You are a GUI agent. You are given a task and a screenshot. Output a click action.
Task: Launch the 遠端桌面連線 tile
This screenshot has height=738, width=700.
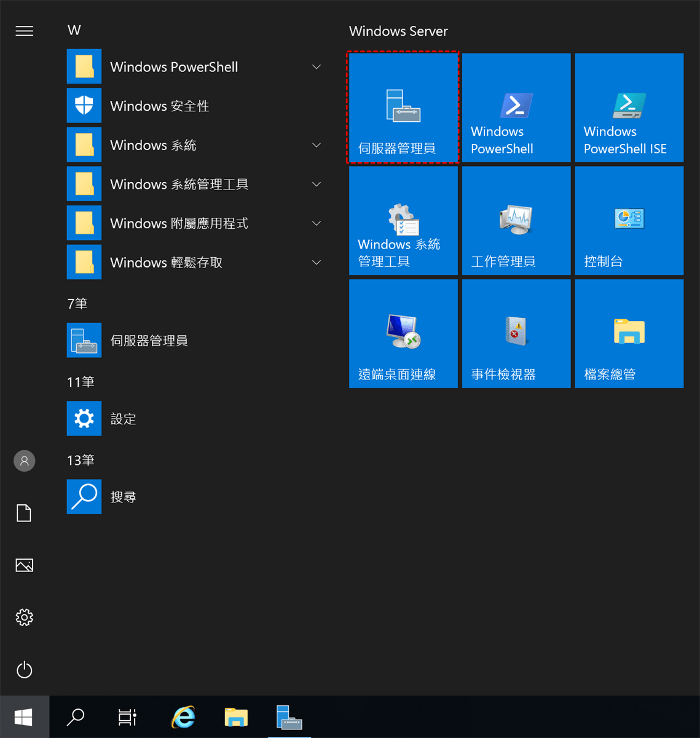coord(403,334)
